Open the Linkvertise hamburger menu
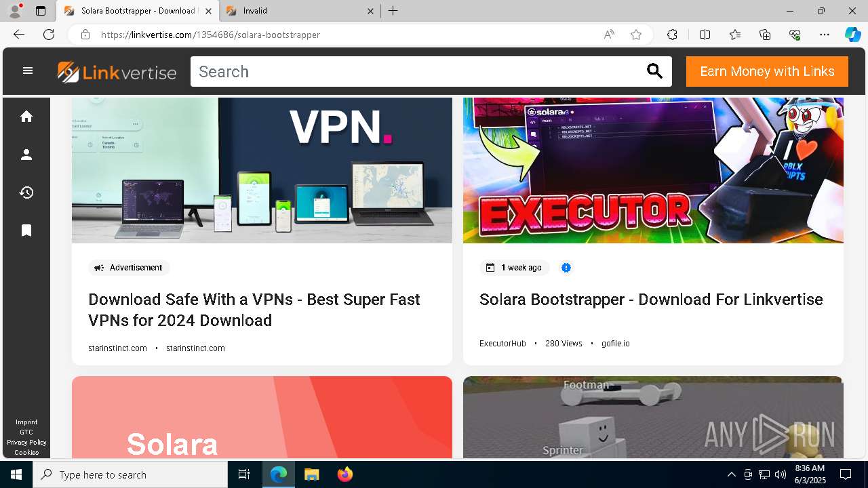The image size is (868, 488). pos(28,70)
